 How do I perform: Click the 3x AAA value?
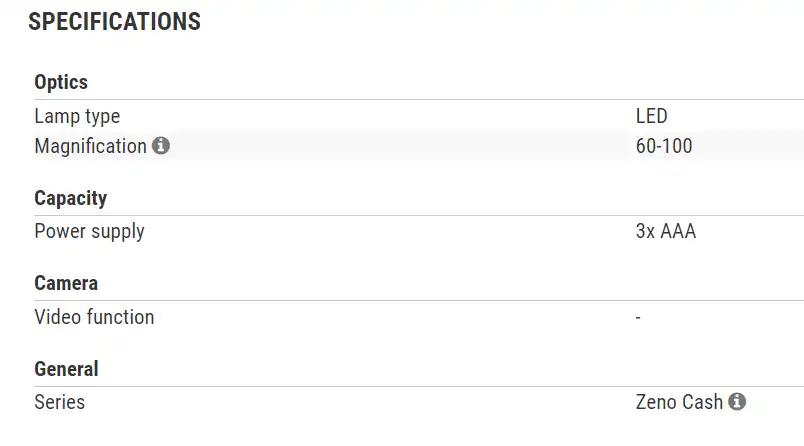[665, 231]
